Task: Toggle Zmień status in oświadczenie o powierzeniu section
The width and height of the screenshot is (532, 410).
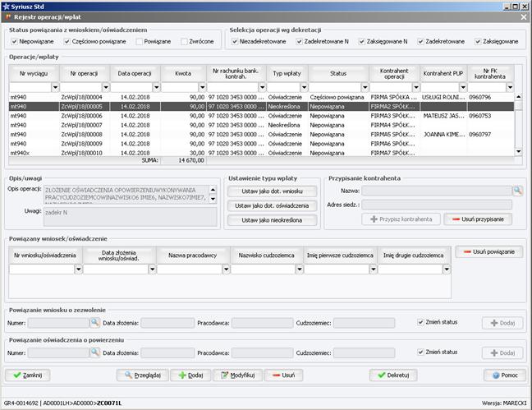Action: [x=420, y=352]
